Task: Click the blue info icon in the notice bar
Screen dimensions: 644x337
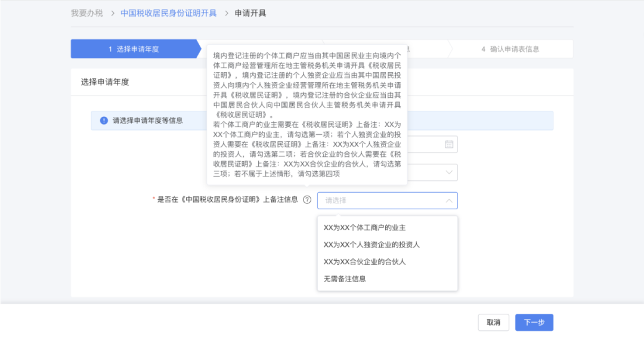Action: pyautogui.click(x=104, y=120)
